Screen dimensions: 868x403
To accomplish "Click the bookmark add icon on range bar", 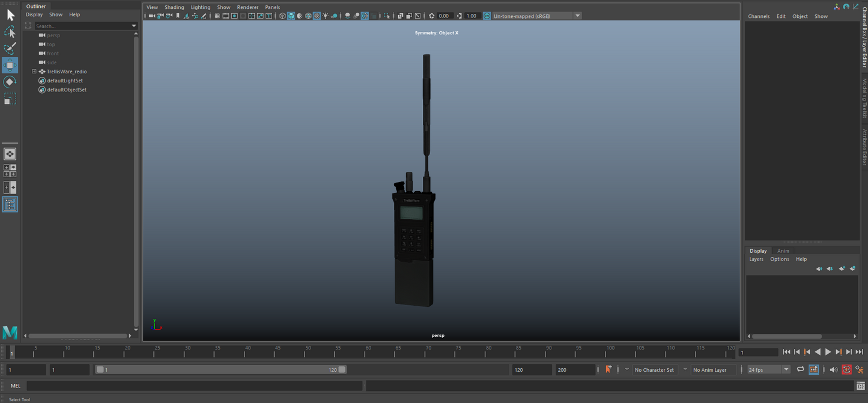I will [x=609, y=369].
